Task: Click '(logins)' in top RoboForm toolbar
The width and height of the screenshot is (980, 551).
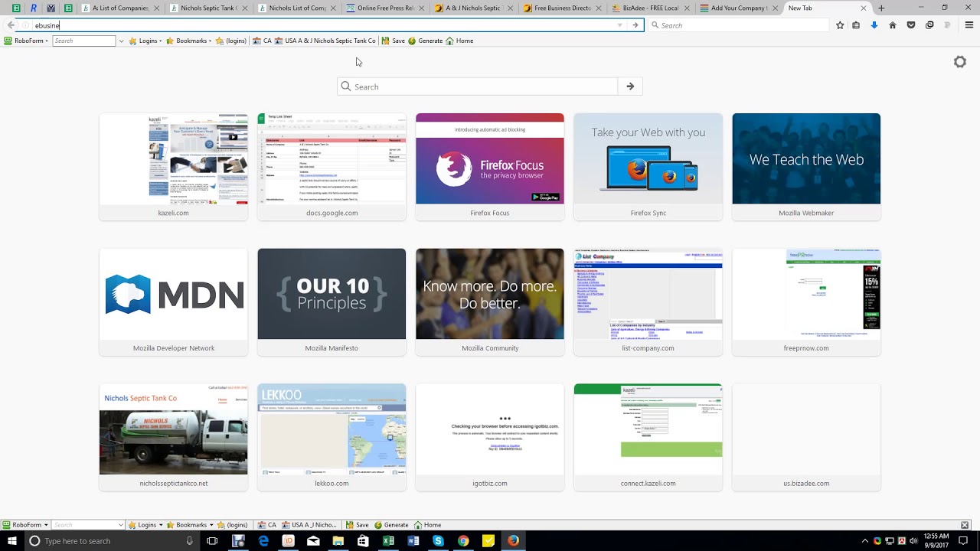Action: pyautogui.click(x=231, y=41)
